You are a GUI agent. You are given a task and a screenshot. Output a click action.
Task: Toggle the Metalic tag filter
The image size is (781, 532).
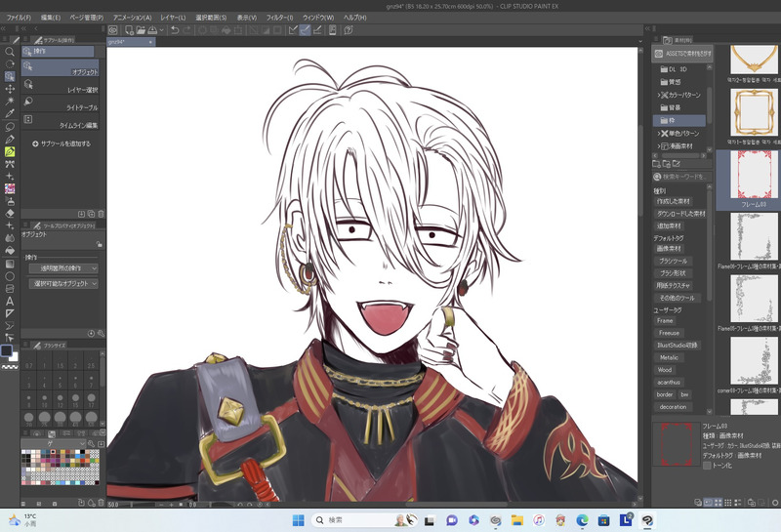(669, 357)
